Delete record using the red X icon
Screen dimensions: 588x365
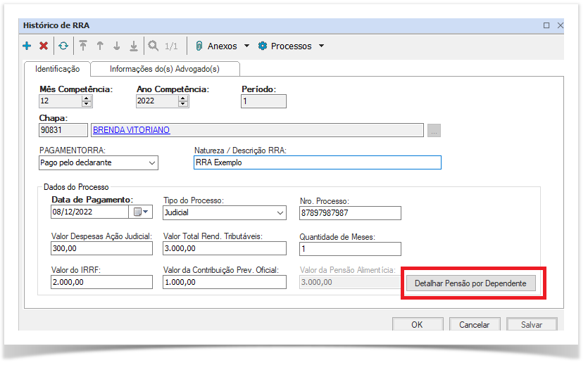[44, 46]
